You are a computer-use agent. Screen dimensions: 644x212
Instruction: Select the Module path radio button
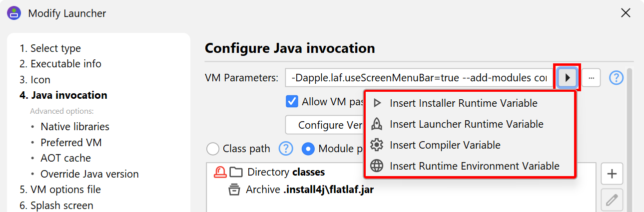308,149
